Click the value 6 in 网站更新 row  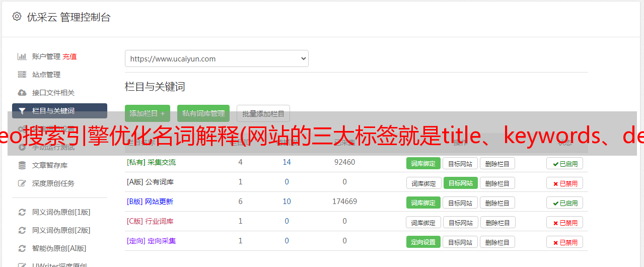pyautogui.click(x=240, y=202)
